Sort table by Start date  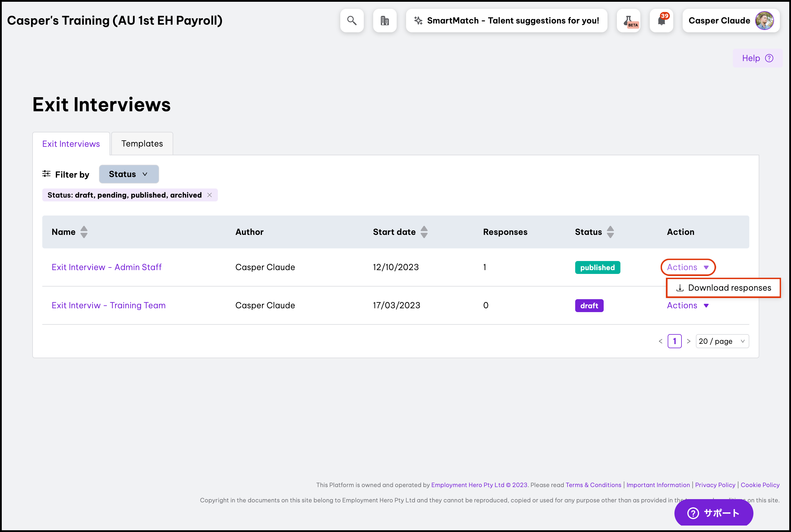[424, 232]
